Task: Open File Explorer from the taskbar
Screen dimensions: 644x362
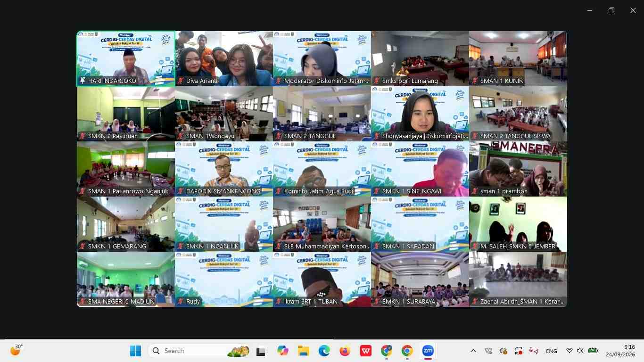Action: 303,351
